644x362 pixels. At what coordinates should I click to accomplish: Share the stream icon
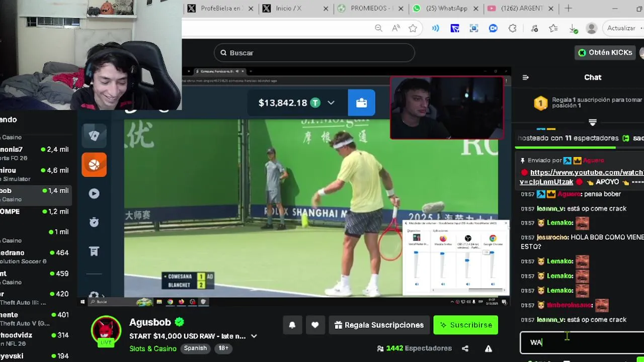tap(465, 348)
